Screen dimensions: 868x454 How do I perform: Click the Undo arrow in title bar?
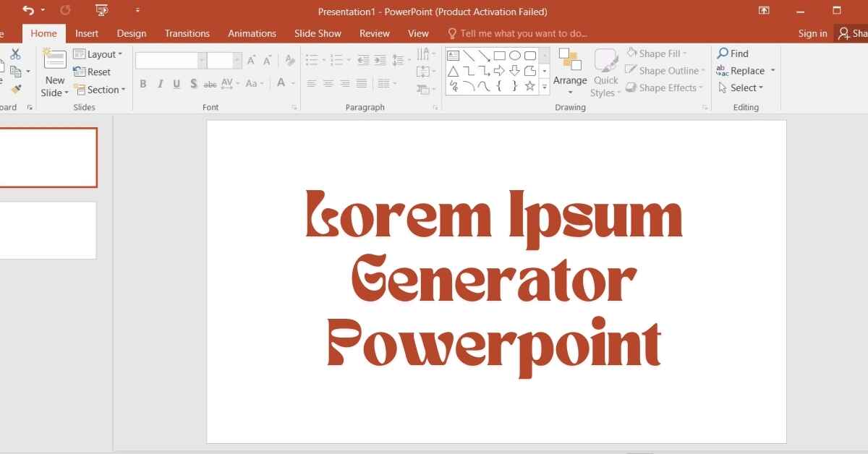click(28, 11)
